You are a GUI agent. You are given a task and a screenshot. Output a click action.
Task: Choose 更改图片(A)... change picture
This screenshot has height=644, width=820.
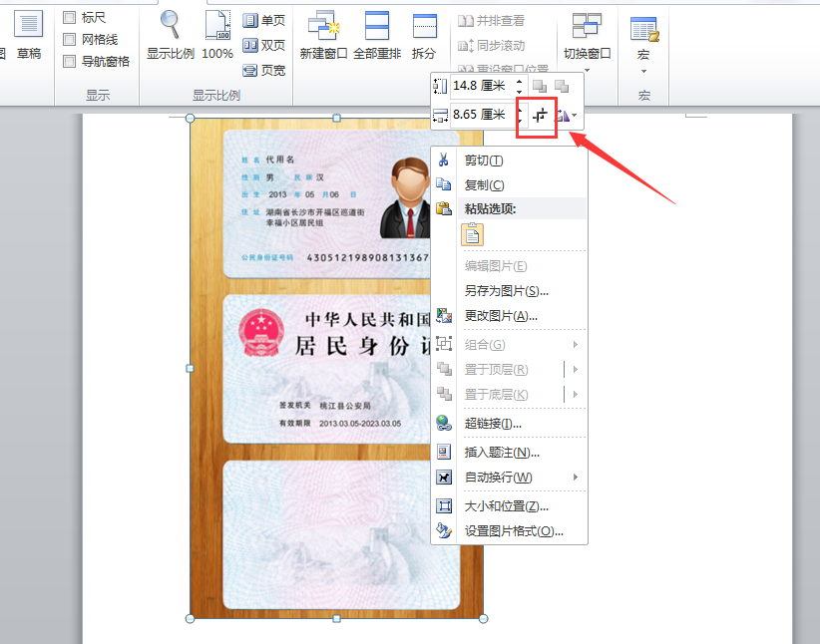coord(510,316)
